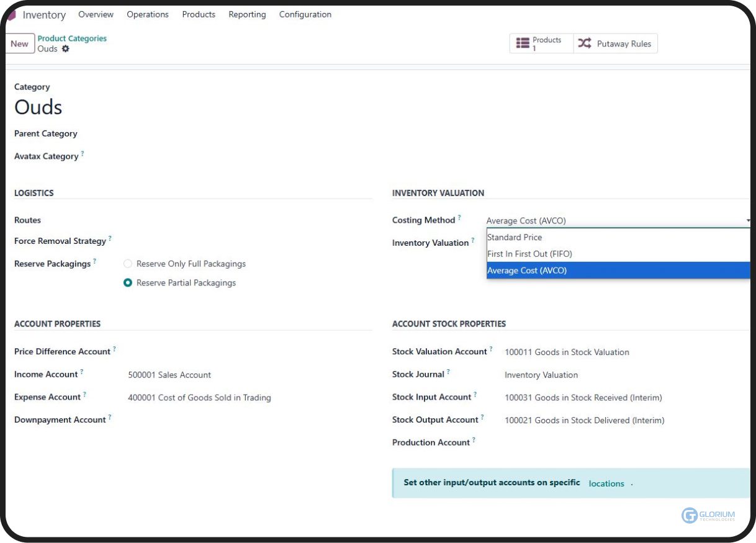756x543 pixels.
Task: Select Average Cost (AVCO) highlighted option
Action: coord(527,271)
